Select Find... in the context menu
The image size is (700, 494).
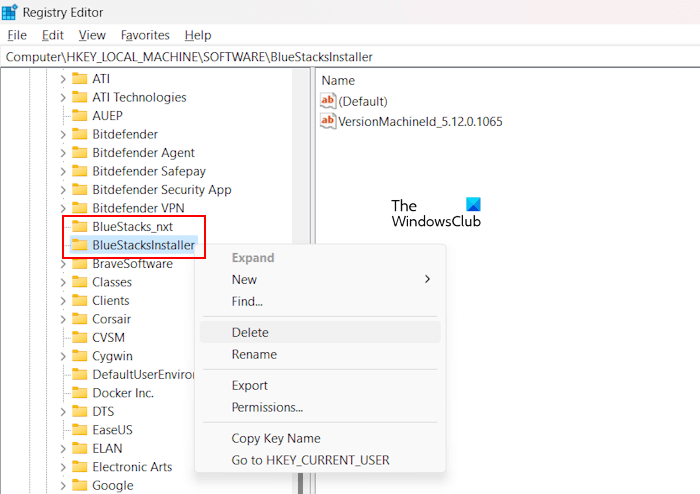point(320,301)
